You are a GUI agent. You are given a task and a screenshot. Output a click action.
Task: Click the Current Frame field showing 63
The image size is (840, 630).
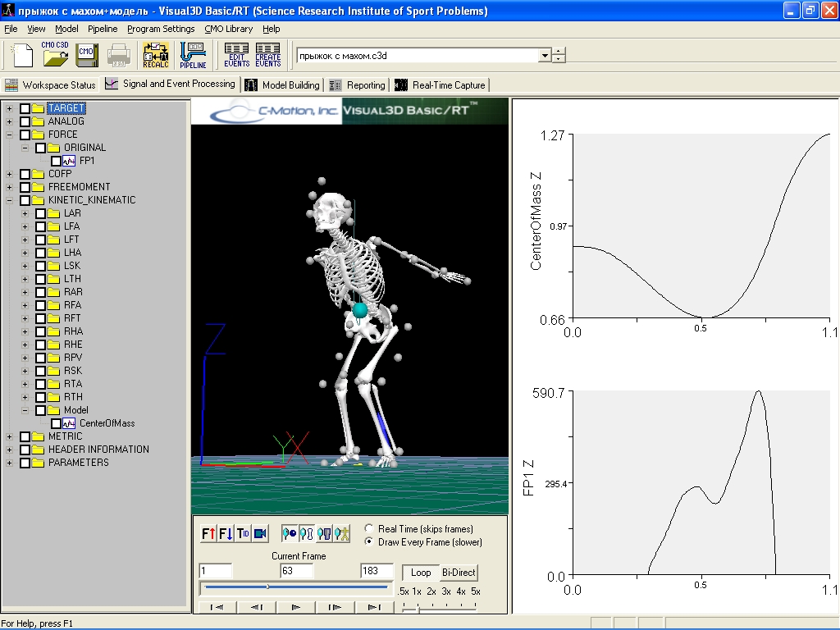click(x=297, y=571)
